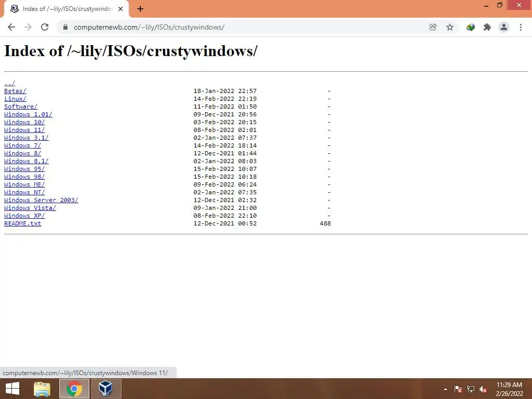
Task: Open the Windows 1.01/ folder
Action: [28, 114]
